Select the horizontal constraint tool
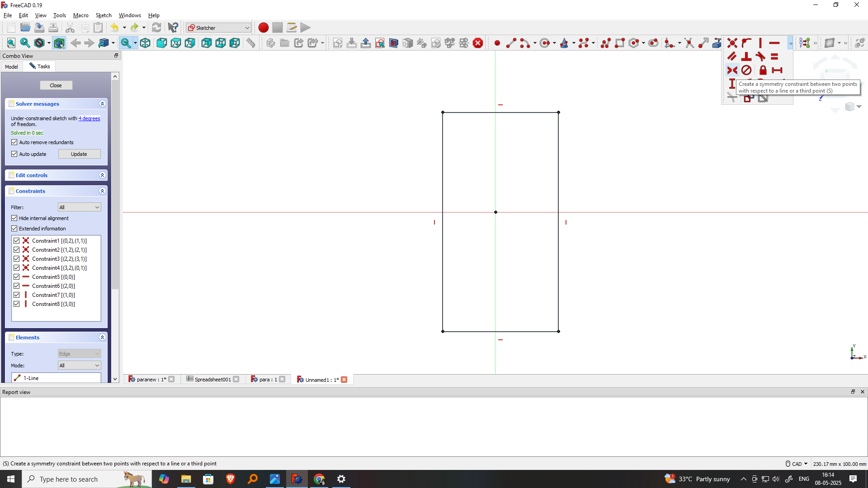Screen dimensions: 868x488 coord(774,43)
